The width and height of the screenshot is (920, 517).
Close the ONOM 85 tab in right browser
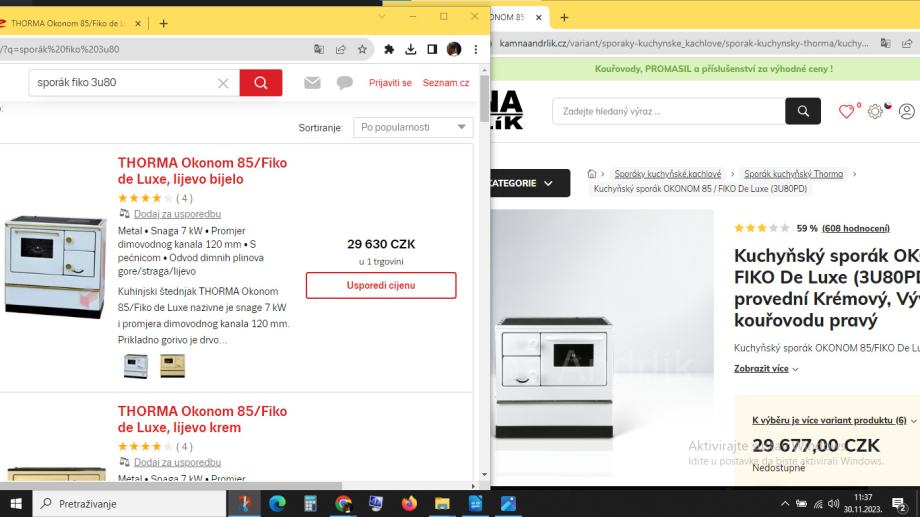(x=539, y=18)
